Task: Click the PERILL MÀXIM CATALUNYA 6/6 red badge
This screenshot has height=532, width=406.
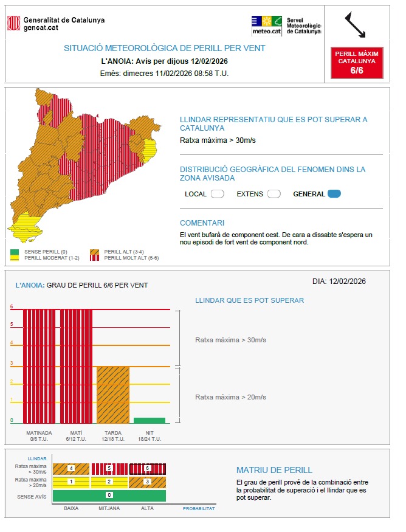Action: tap(357, 63)
